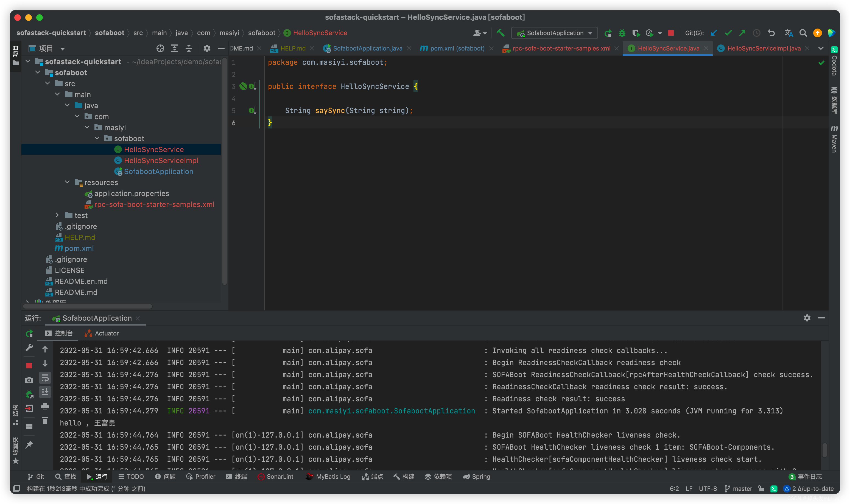Switch to the 控制台 console tab
850x504 pixels.
pyautogui.click(x=59, y=333)
